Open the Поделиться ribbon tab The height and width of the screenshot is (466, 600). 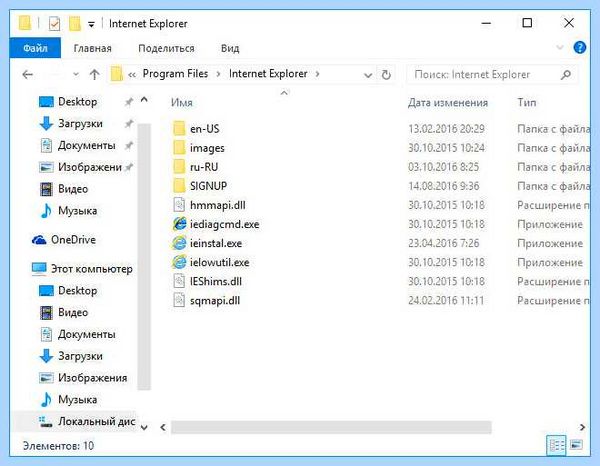tap(166, 48)
